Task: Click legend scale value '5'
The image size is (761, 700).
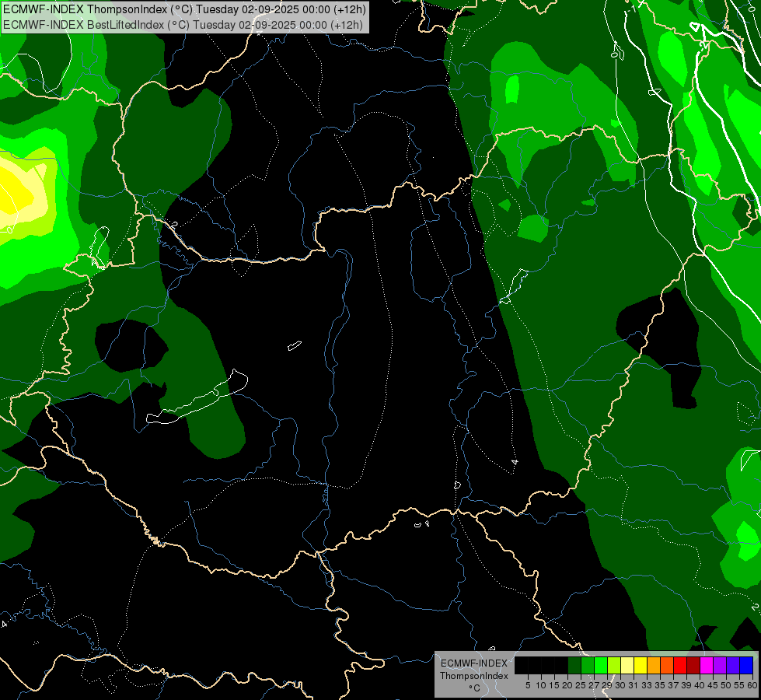Action: point(528,685)
